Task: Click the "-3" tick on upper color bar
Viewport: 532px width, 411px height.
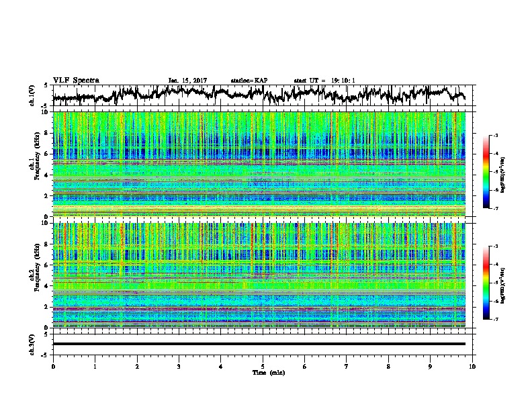Action: [x=495, y=136]
